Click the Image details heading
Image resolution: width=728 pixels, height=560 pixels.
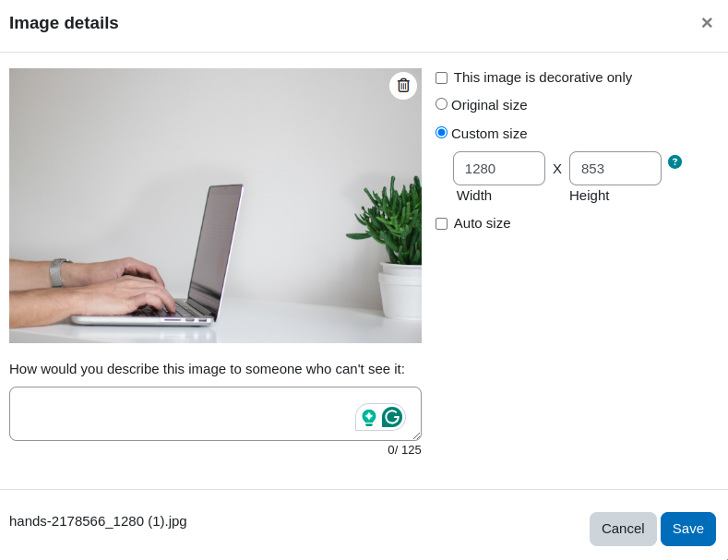tap(64, 23)
